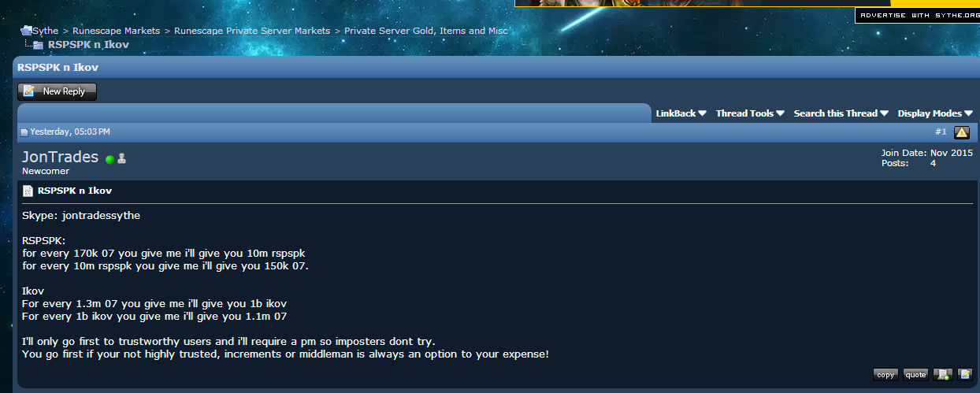
Task: Click the New Reply button
Action: coord(57,91)
